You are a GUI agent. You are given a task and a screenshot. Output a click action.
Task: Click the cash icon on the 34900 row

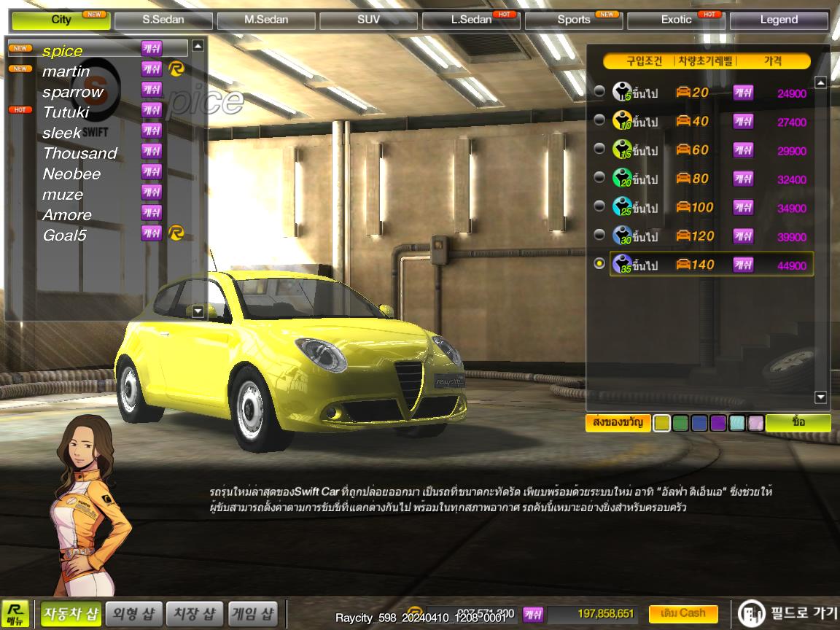point(743,207)
